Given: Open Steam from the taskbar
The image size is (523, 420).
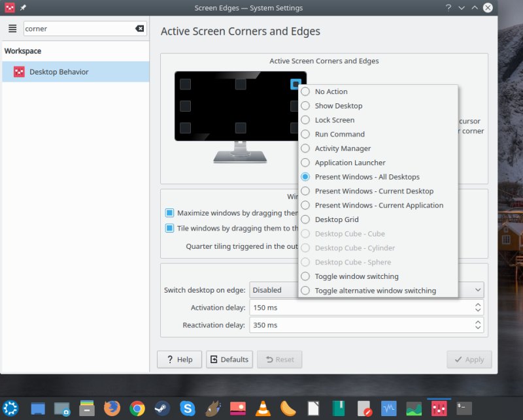Looking at the screenshot, I should 162,408.
